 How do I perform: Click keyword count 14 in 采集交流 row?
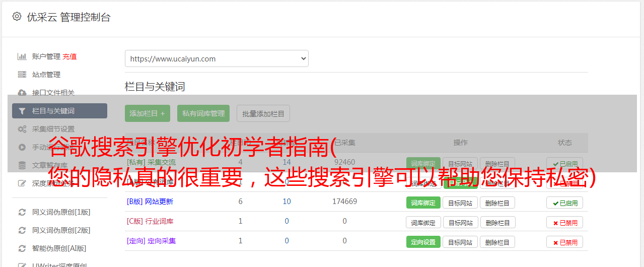[287, 162]
